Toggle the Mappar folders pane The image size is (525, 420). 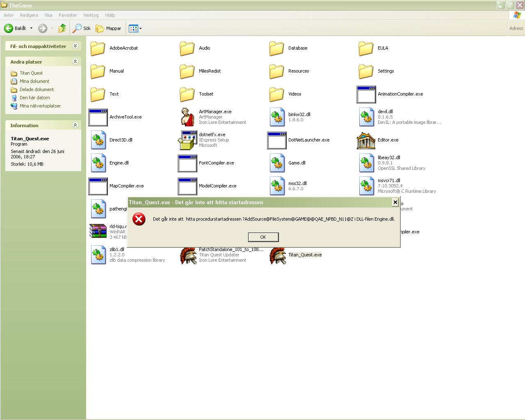(109, 28)
